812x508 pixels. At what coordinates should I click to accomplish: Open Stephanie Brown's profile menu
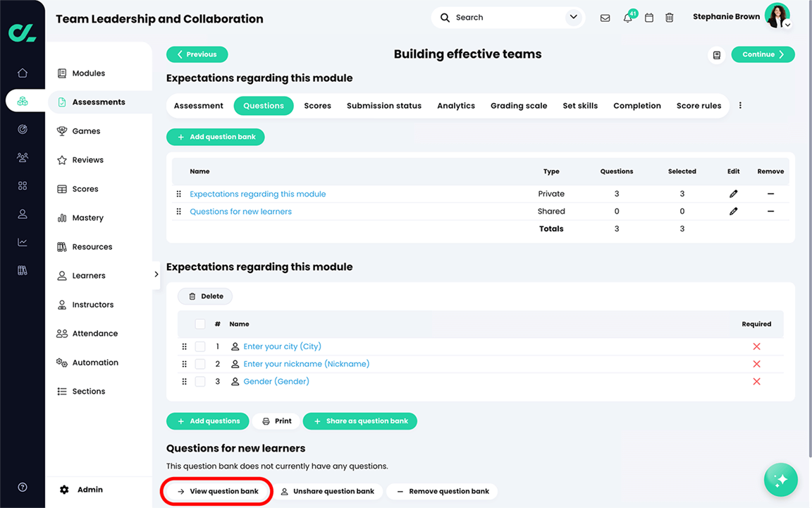point(776,16)
